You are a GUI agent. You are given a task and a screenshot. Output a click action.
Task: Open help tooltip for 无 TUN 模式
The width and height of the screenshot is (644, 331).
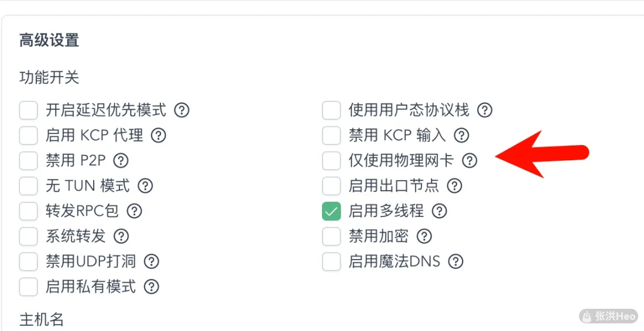point(145,186)
